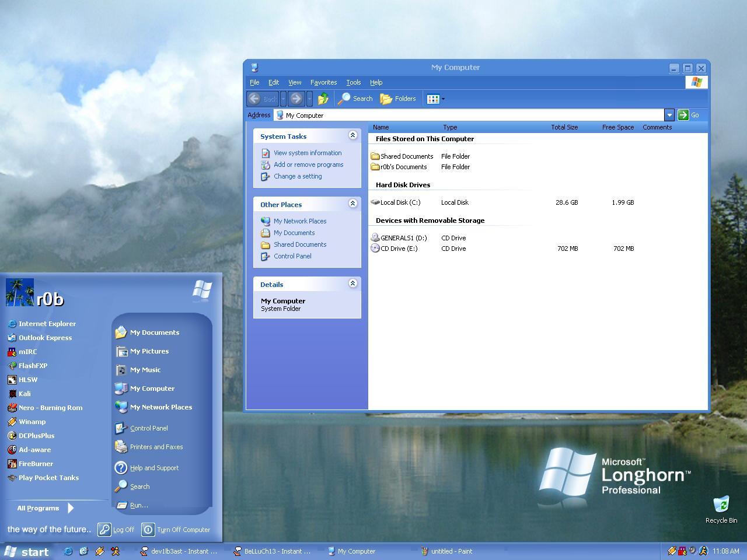Click Add or remove programs link
The height and width of the screenshot is (560, 747).
pos(308,164)
